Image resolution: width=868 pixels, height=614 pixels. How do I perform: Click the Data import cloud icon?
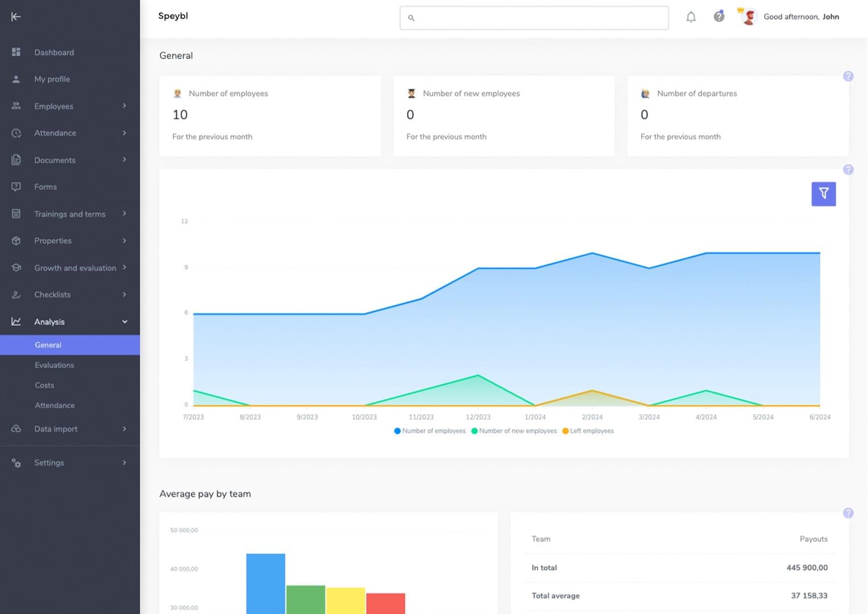coord(16,429)
